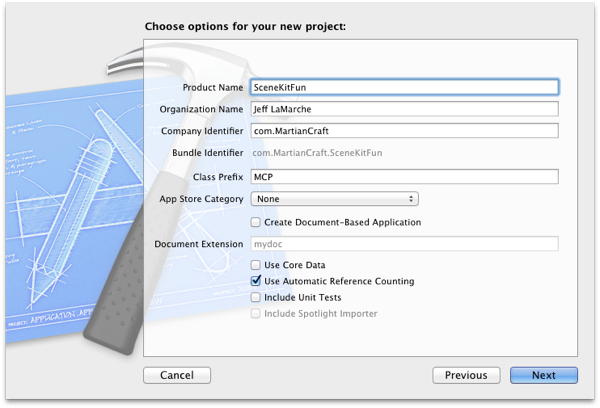Go back with the Previous button

466,375
